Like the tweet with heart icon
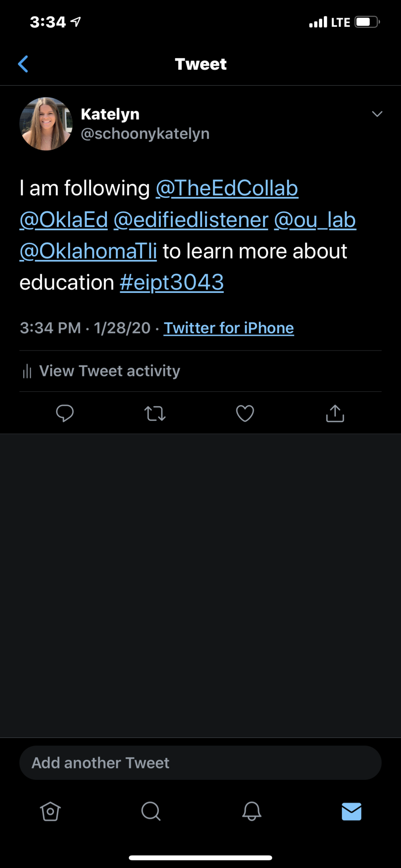The height and width of the screenshot is (868, 401). 245,413
